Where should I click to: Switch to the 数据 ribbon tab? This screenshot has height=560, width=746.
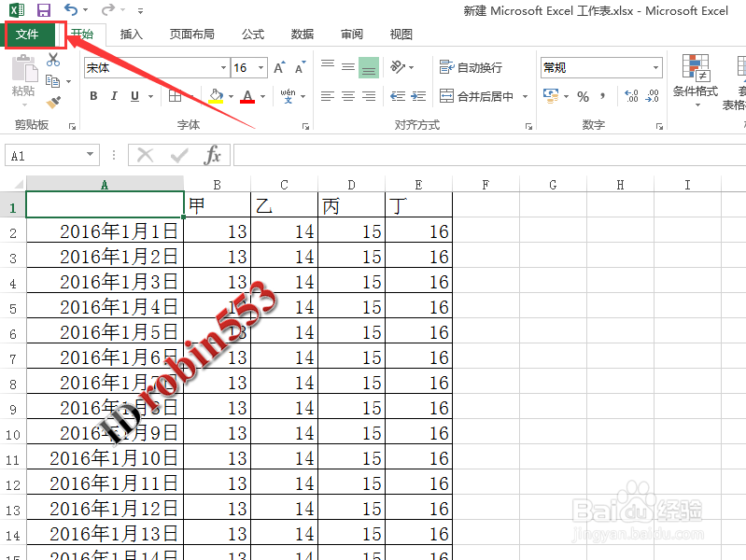pos(303,35)
